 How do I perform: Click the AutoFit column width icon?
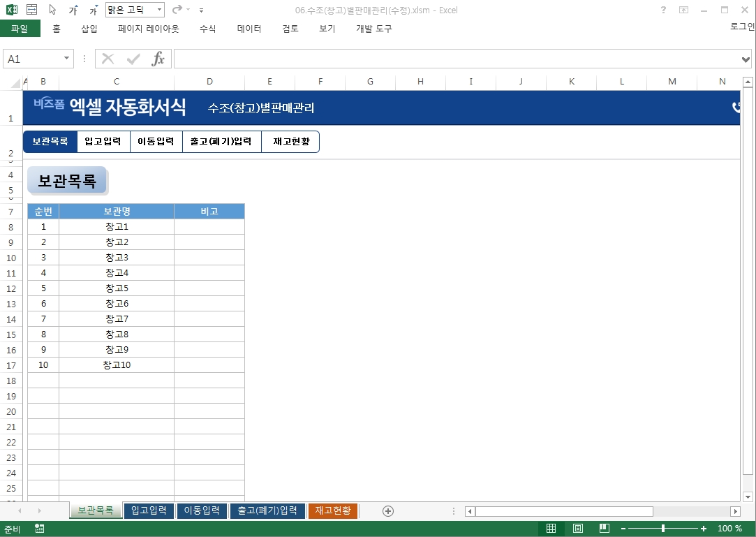click(x=32, y=10)
